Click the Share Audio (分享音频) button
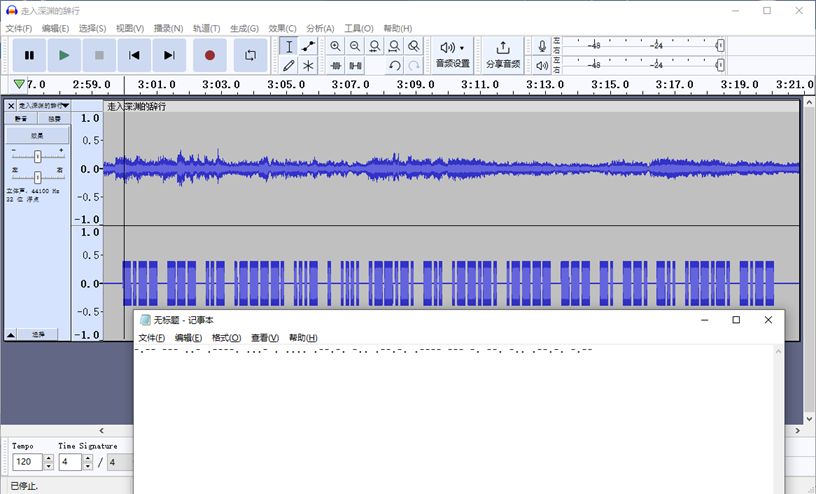Image resolution: width=816 pixels, height=494 pixels. click(x=502, y=55)
